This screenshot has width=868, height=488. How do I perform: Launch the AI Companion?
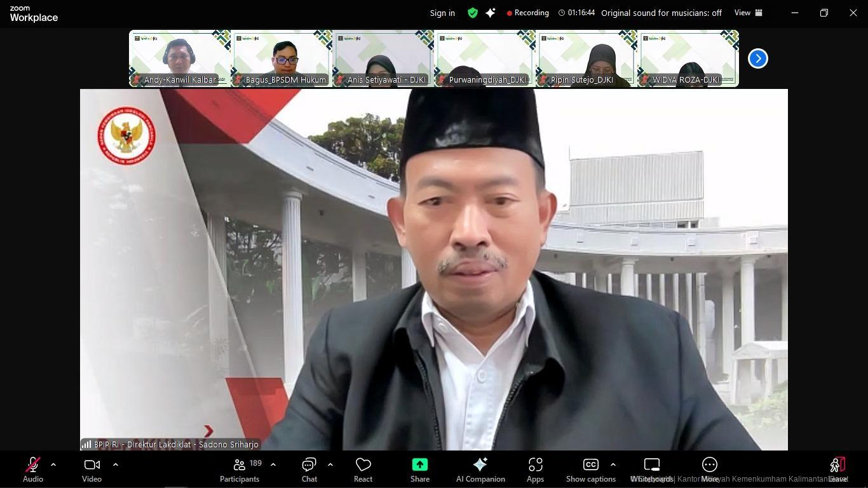click(x=480, y=470)
